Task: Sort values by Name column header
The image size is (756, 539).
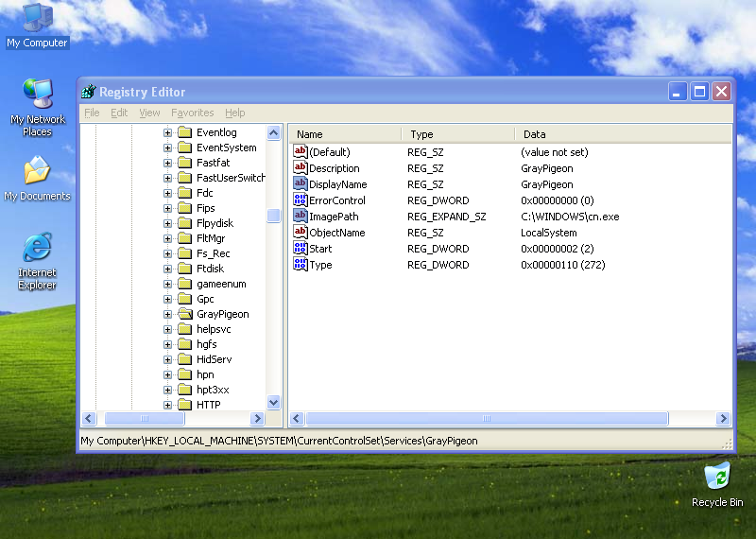Action: (x=346, y=134)
